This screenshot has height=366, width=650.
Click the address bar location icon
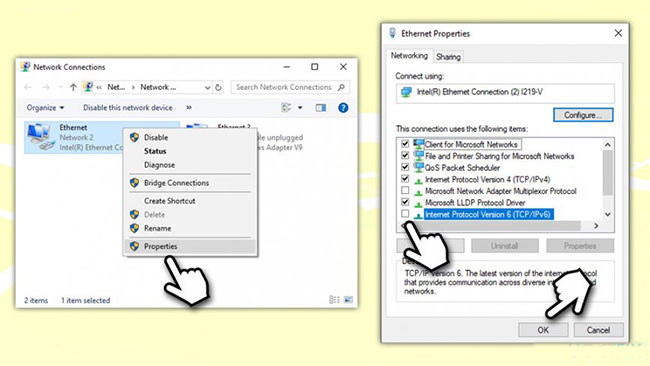tap(88, 87)
